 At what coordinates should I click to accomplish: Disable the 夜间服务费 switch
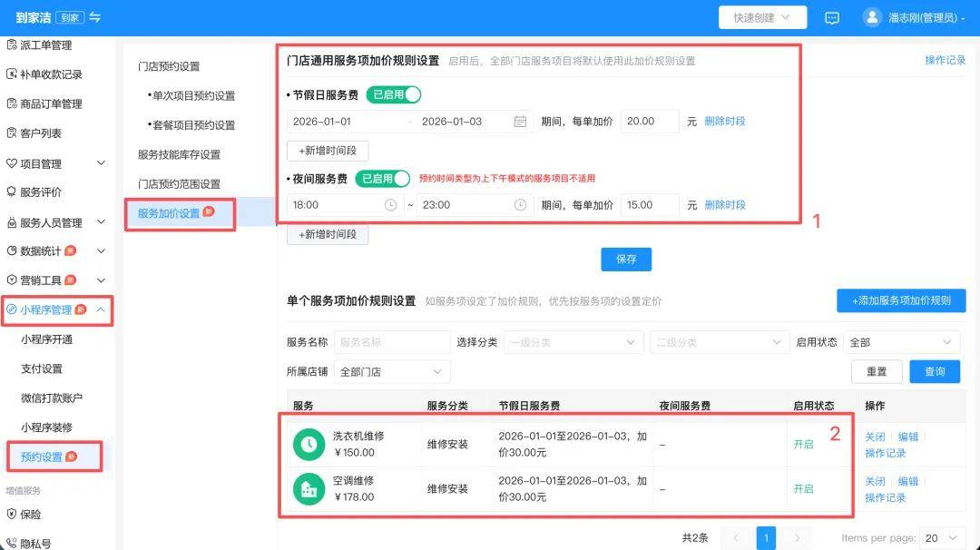tap(382, 179)
